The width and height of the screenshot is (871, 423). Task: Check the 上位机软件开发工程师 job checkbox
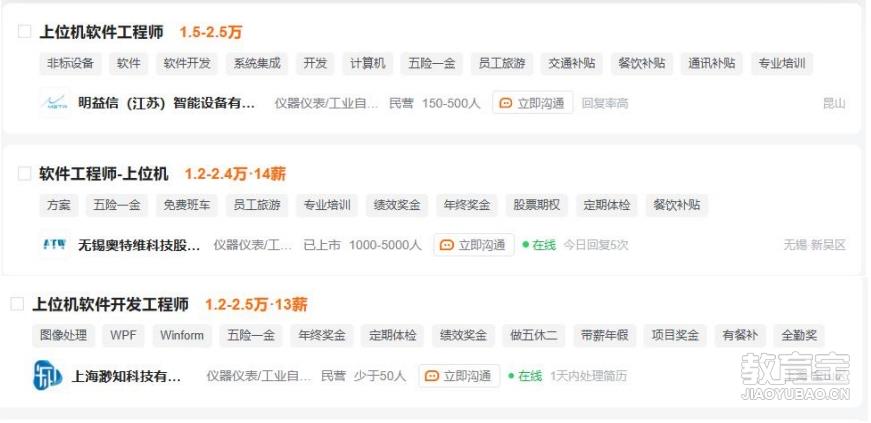18,304
